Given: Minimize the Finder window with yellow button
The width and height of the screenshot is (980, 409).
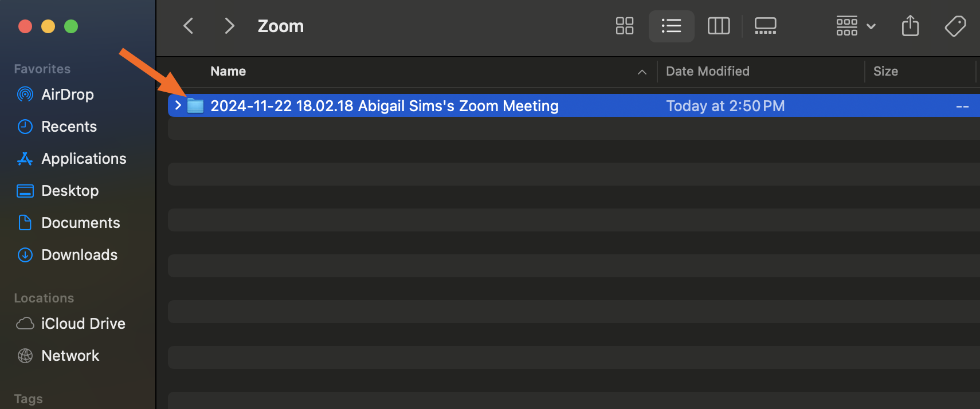Looking at the screenshot, I should [x=48, y=26].
